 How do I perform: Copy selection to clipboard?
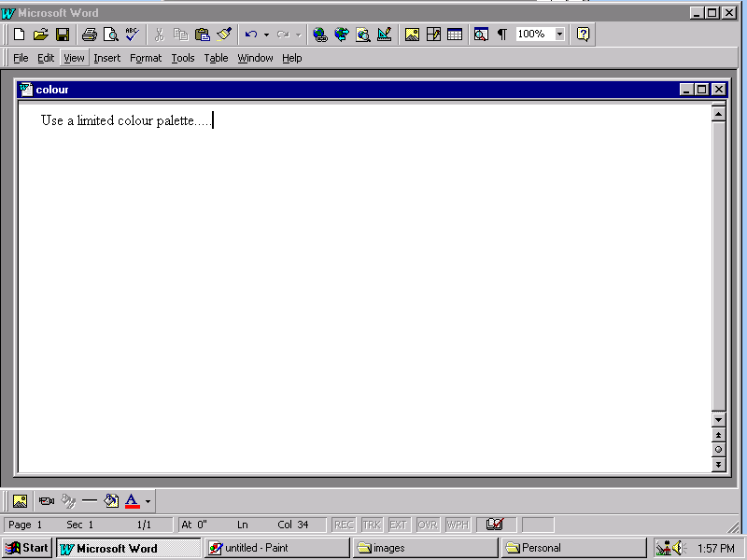[180, 35]
